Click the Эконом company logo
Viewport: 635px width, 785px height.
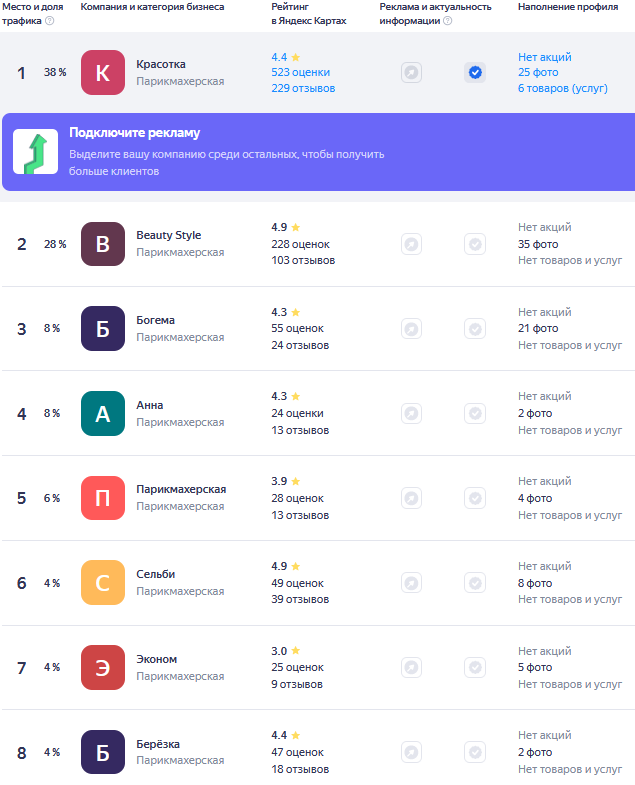point(103,667)
